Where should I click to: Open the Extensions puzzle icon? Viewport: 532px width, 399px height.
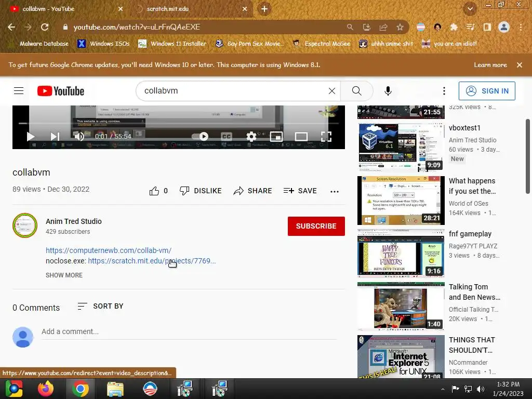[454, 27]
